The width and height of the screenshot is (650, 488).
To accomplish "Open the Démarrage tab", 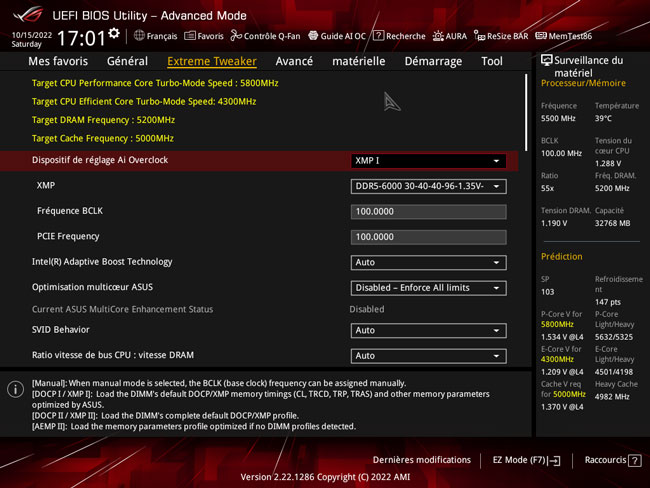I will pos(433,61).
